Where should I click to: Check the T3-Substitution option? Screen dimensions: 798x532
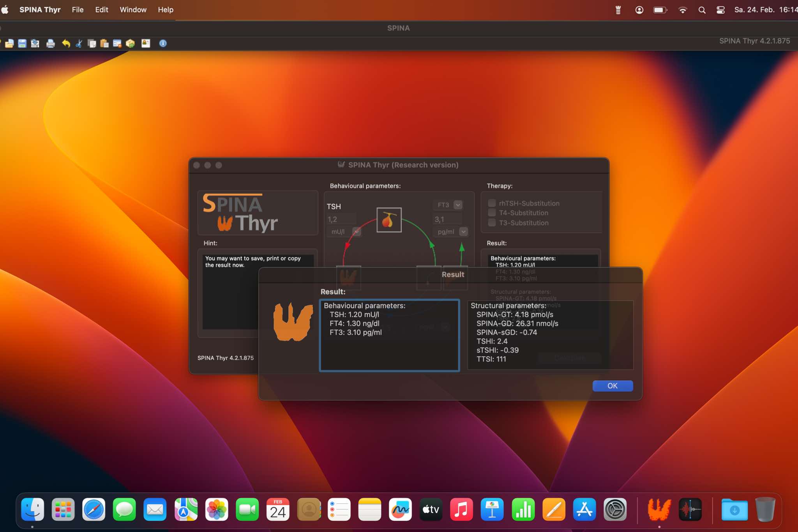pos(492,223)
